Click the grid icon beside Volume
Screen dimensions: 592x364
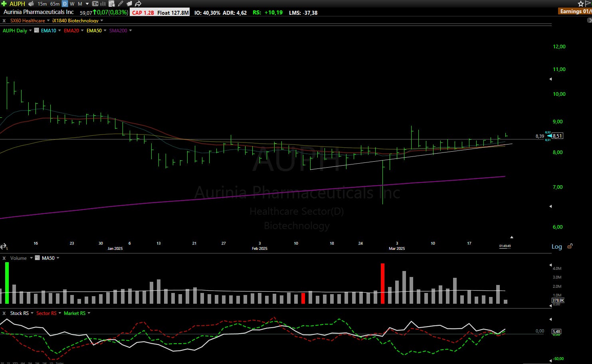point(38,258)
